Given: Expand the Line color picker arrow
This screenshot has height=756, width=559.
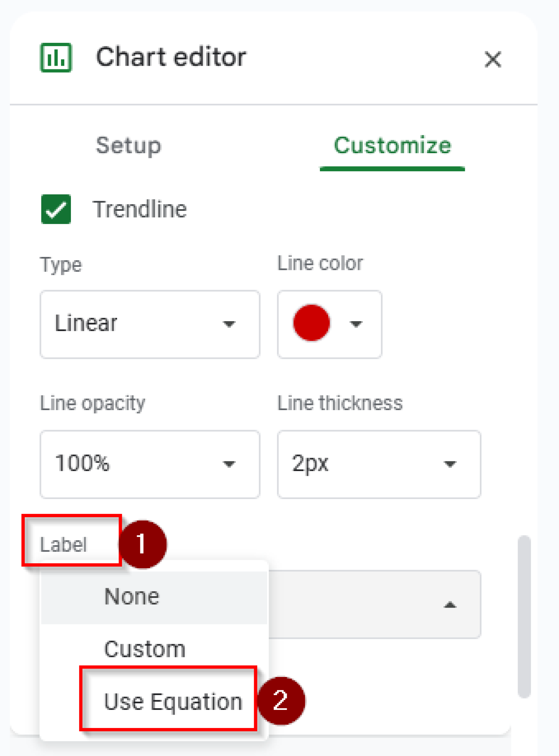Looking at the screenshot, I should tap(356, 324).
